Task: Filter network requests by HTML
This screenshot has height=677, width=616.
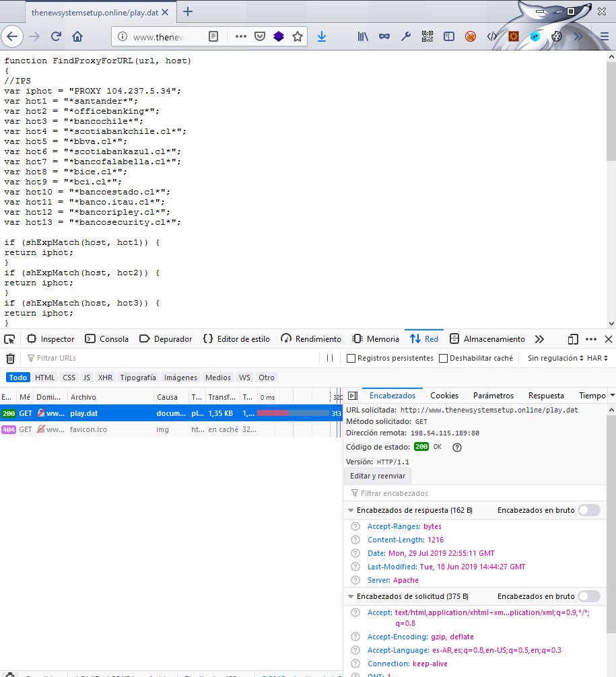Action: (x=45, y=378)
